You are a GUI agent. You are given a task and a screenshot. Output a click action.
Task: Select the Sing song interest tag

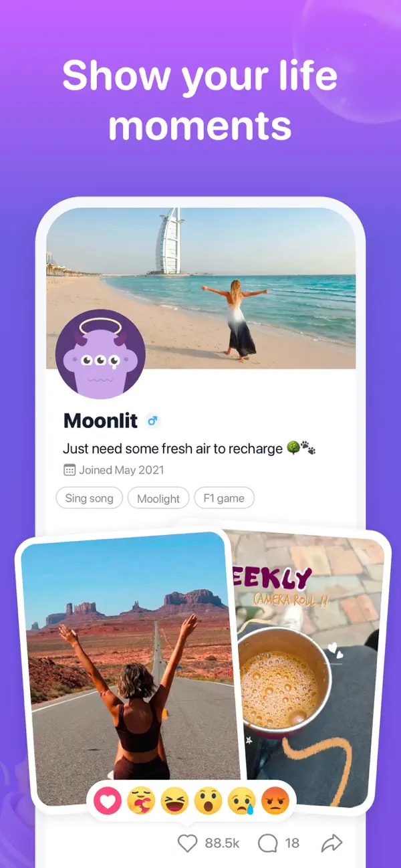[x=90, y=498]
